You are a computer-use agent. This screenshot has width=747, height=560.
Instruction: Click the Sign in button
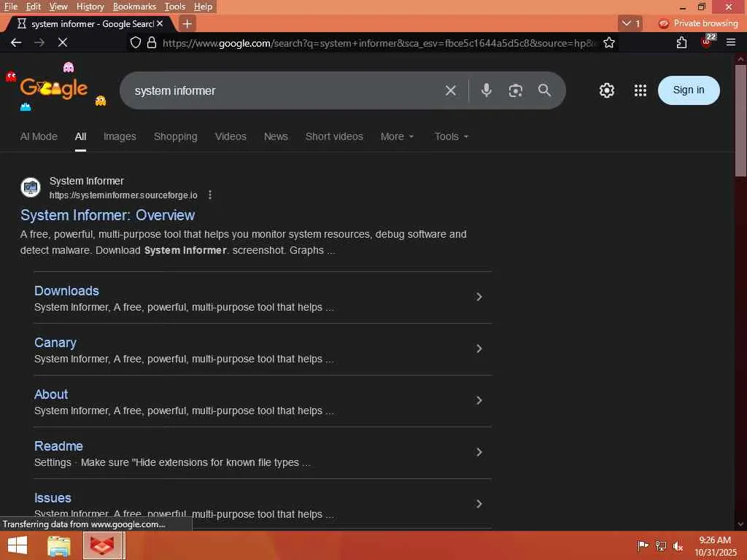(x=689, y=90)
